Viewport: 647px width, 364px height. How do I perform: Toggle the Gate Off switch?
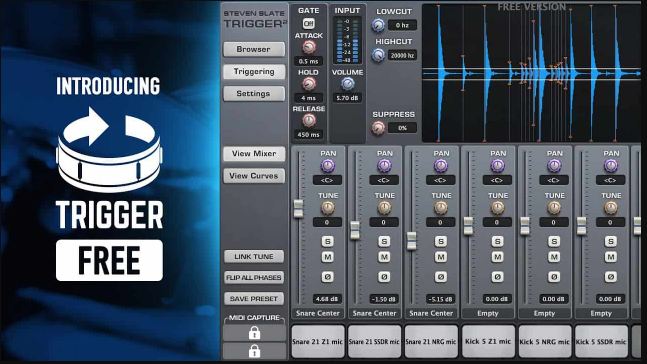point(308,24)
